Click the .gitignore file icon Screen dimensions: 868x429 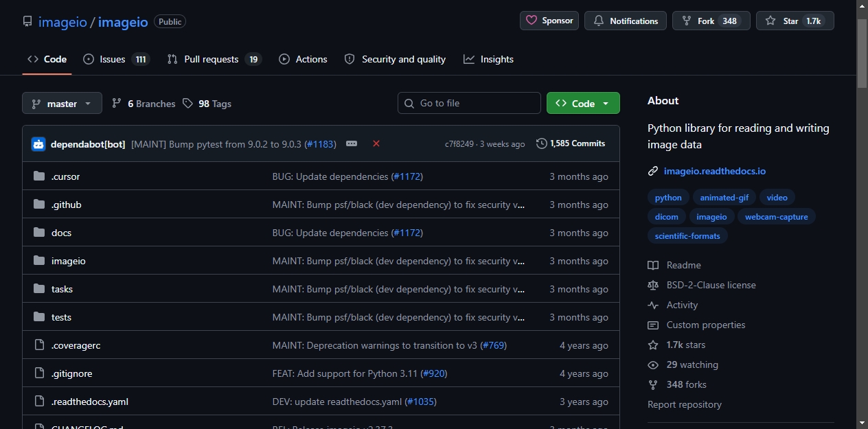[39, 373]
